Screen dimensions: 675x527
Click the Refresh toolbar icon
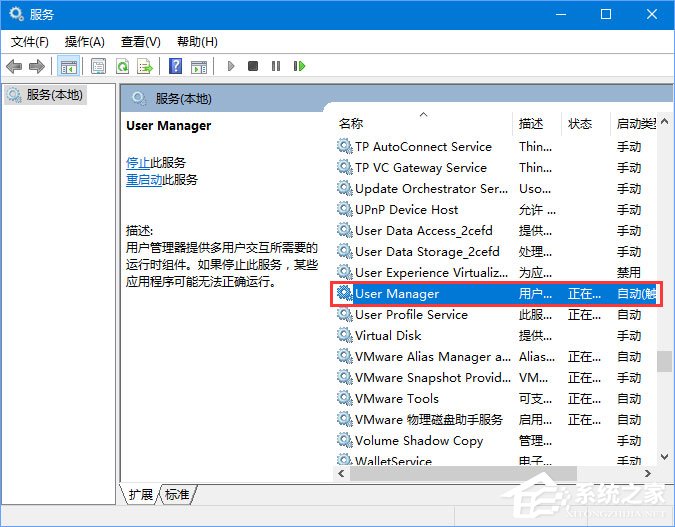click(x=123, y=66)
